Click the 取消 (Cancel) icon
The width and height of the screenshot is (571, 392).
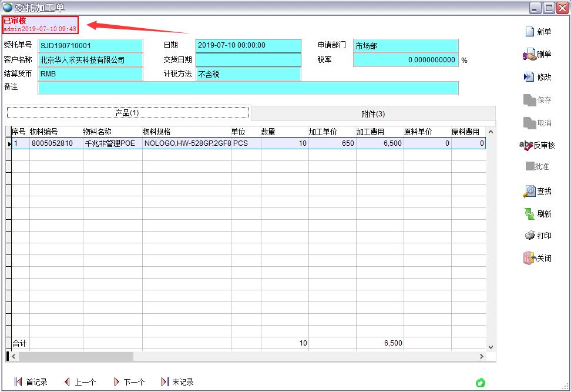coord(537,123)
